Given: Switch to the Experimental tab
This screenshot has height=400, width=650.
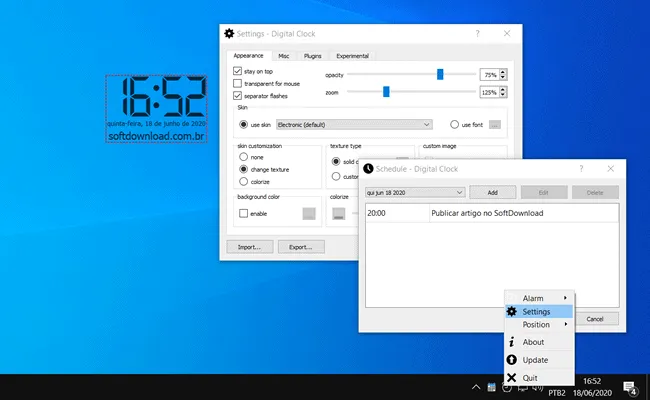Looking at the screenshot, I should click(x=352, y=56).
